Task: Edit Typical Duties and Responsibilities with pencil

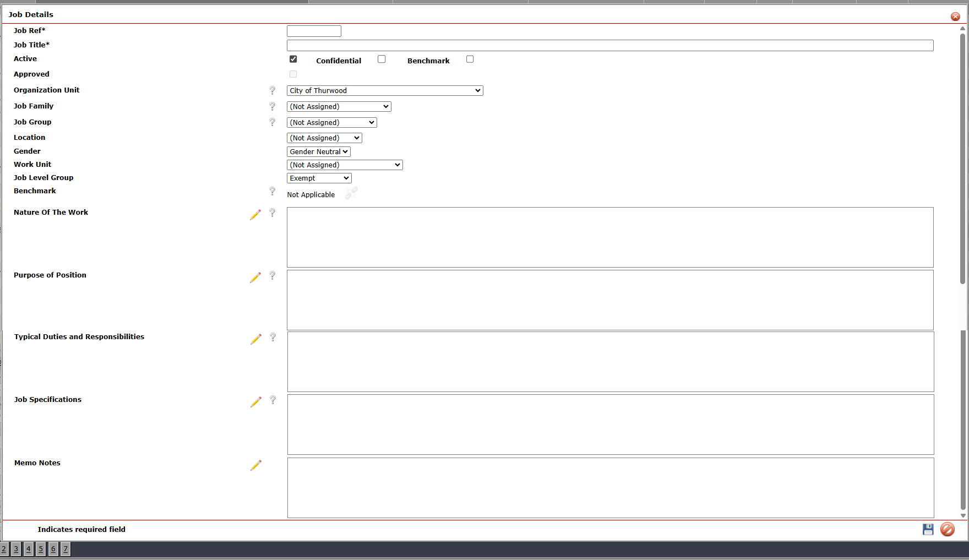Action: (255, 339)
